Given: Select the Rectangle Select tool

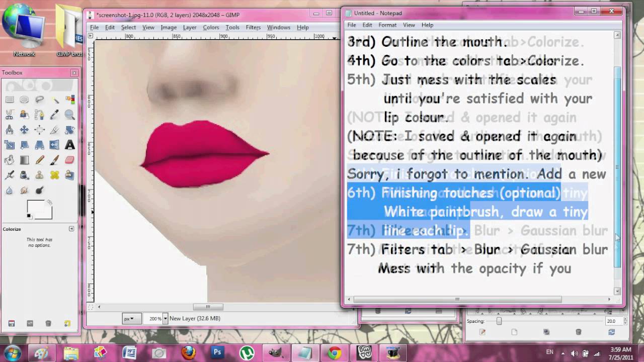Looking at the screenshot, I should coord(10,100).
